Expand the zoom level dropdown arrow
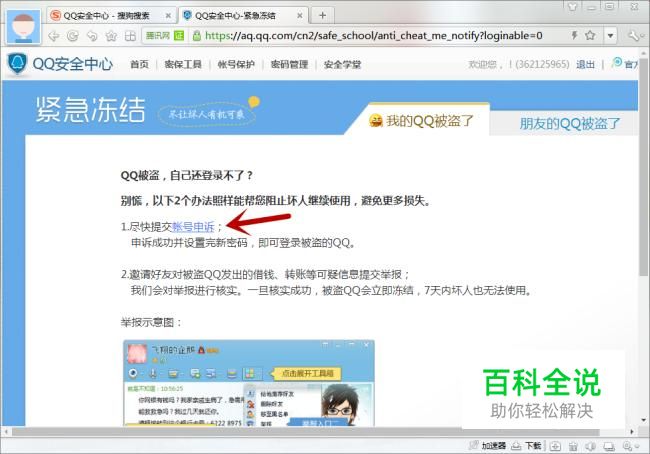This screenshot has width=650, height=454. (x=637, y=447)
